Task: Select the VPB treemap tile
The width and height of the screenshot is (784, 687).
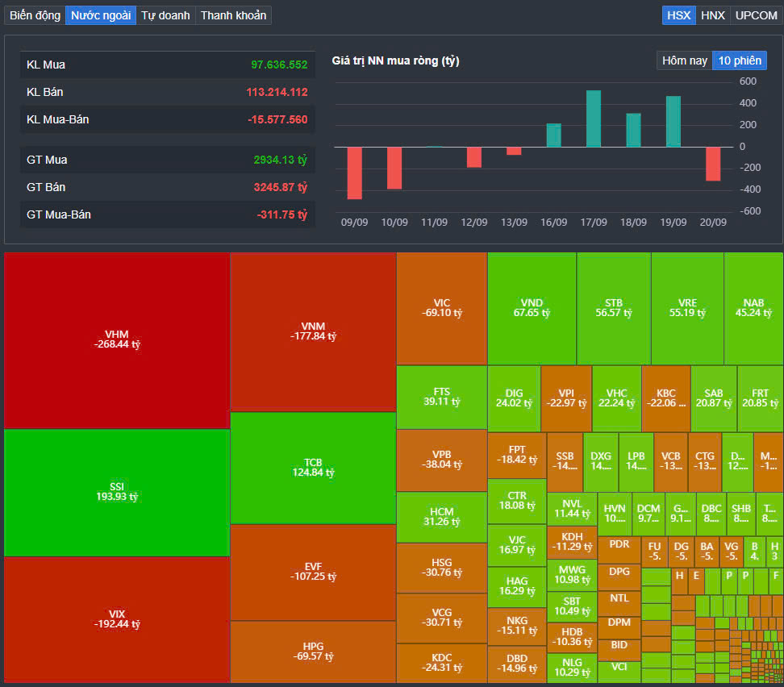Action: point(442,460)
